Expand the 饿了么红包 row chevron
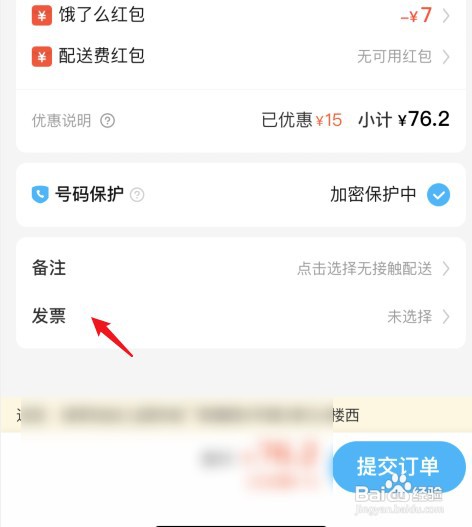Screen dimensions: 472x527 pos(446,15)
